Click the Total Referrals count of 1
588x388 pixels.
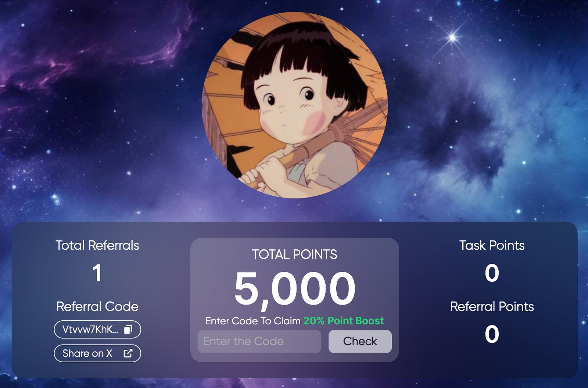(x=97, y=273)
